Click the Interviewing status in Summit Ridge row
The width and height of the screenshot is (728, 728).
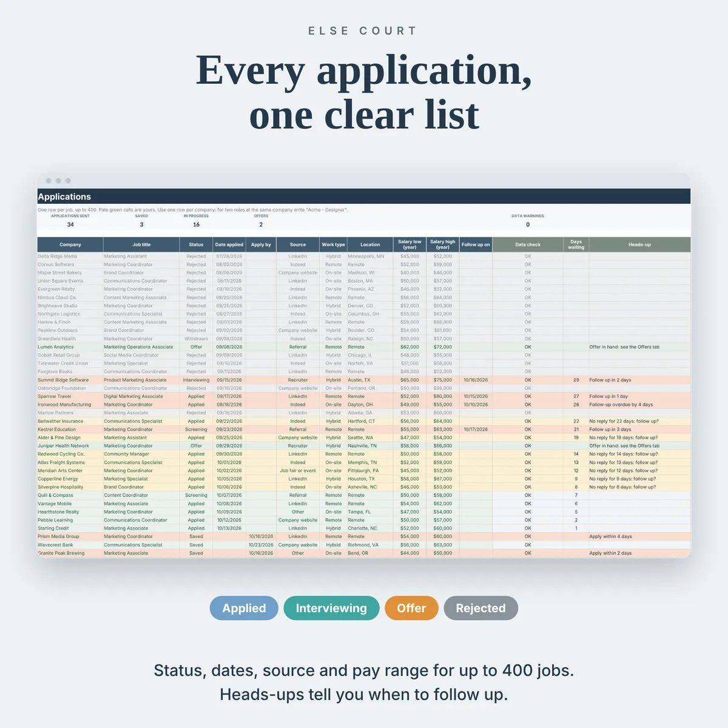pos(196,380)
